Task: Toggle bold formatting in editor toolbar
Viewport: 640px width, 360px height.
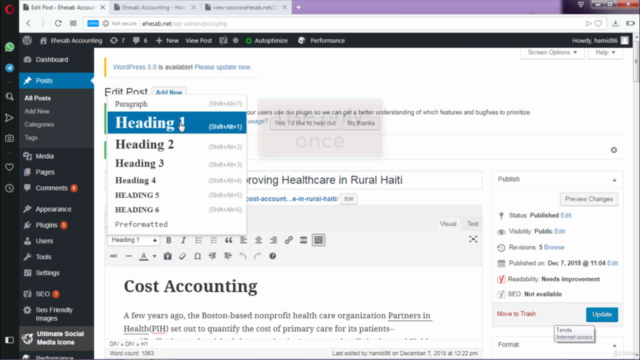Action: click(169, 240)
